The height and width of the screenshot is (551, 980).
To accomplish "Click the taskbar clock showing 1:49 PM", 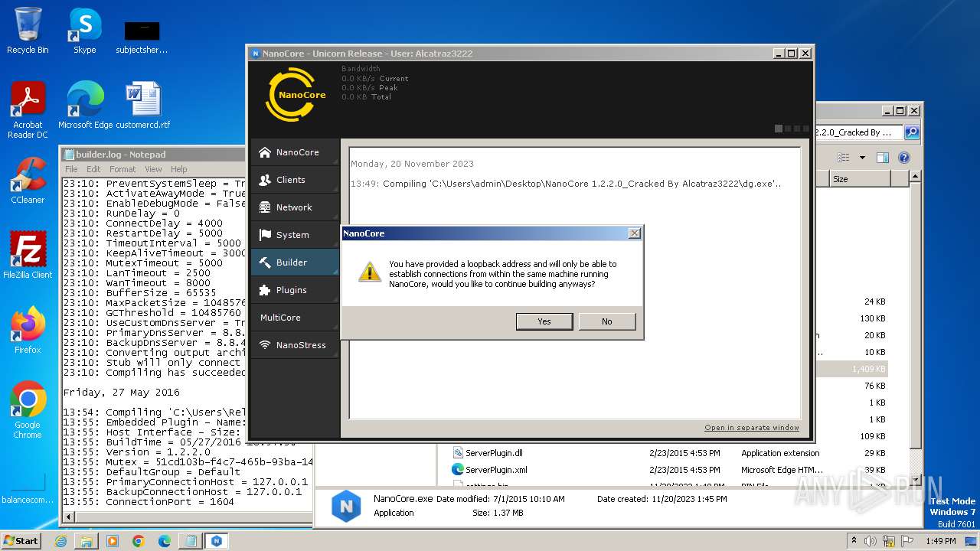I will pyautogui.click(x=940, y=541).
